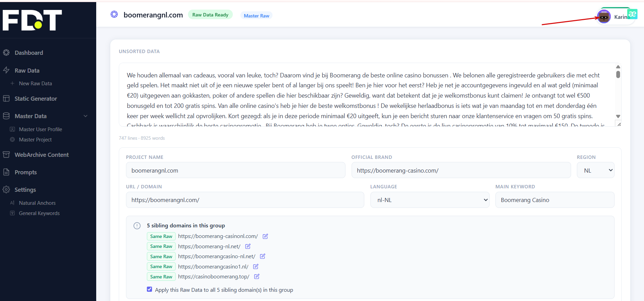
Task: Open Natural Anchors settings
Action: [x=37, y=203]
